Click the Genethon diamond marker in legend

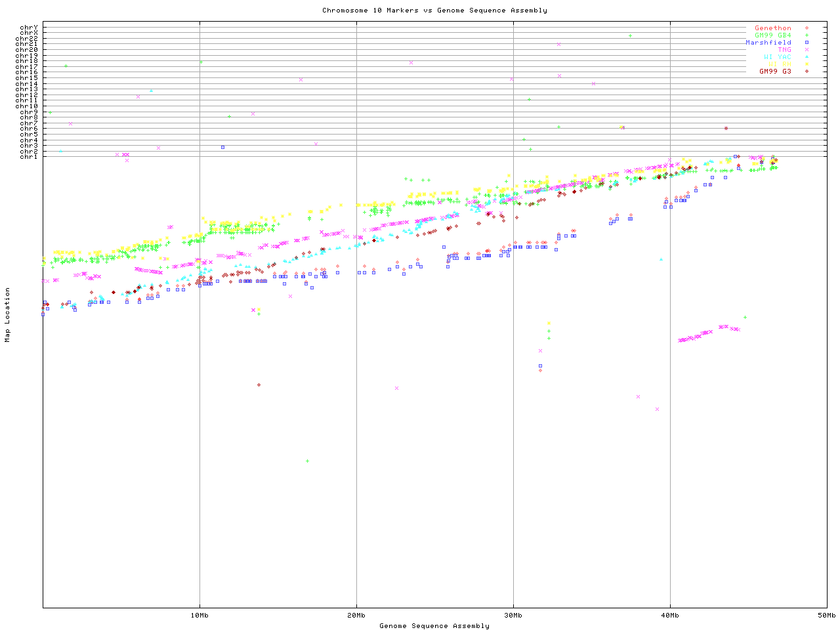[x=807, y=28]
